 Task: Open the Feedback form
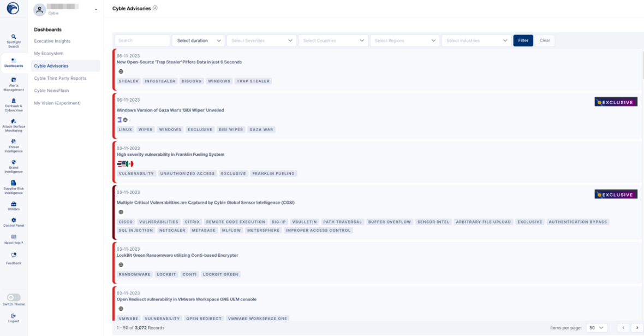[14, 258]
